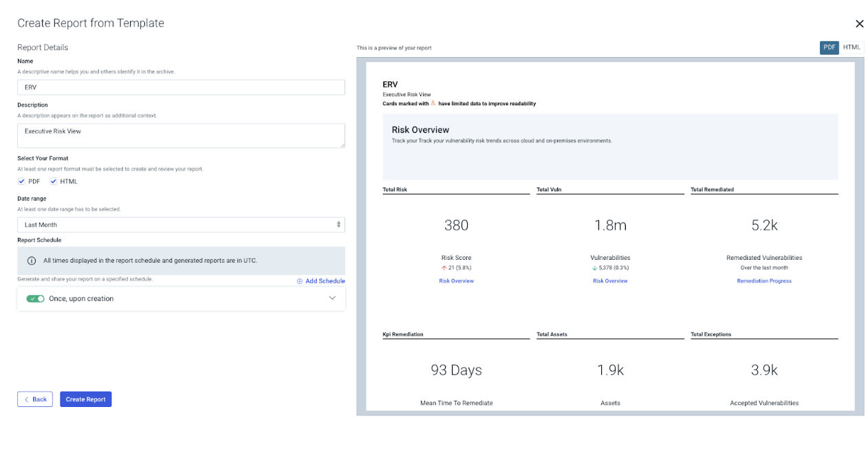868x451 pixels.
Task: Switch preview to the PDF tab
Action: coord(829,47)
